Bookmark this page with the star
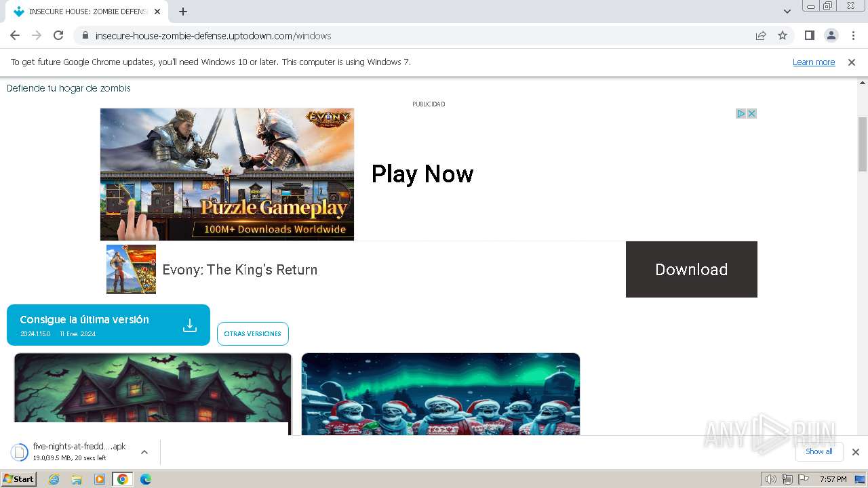 click(783, 35)
